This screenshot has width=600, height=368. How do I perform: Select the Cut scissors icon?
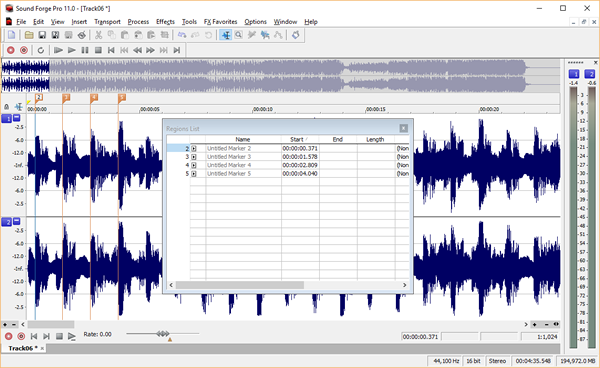[98, 35]
